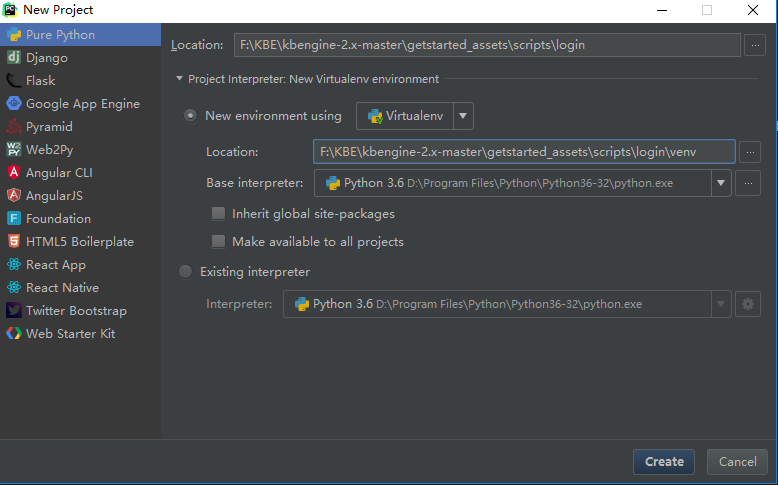Check Make available to all projects

pos(218,242)
